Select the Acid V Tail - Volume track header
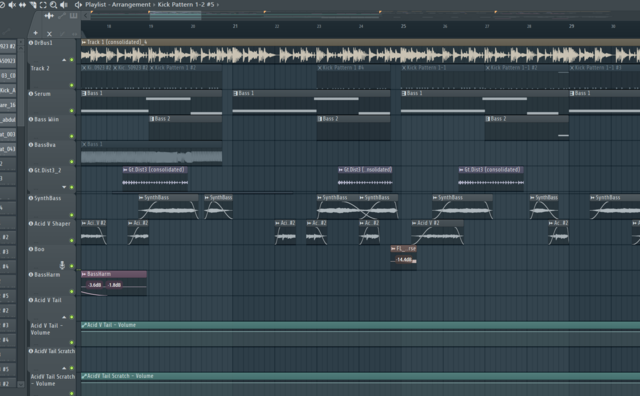 [x=52, y=334]
